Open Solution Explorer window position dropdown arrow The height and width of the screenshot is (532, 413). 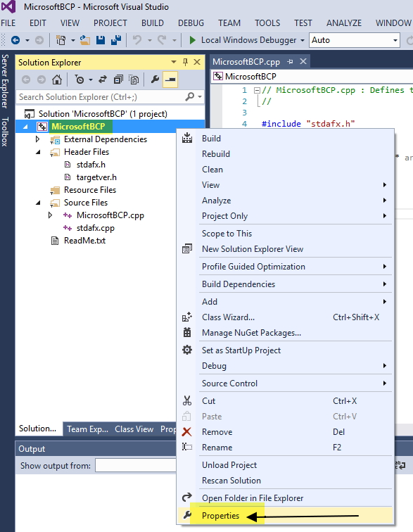point(174,62)
